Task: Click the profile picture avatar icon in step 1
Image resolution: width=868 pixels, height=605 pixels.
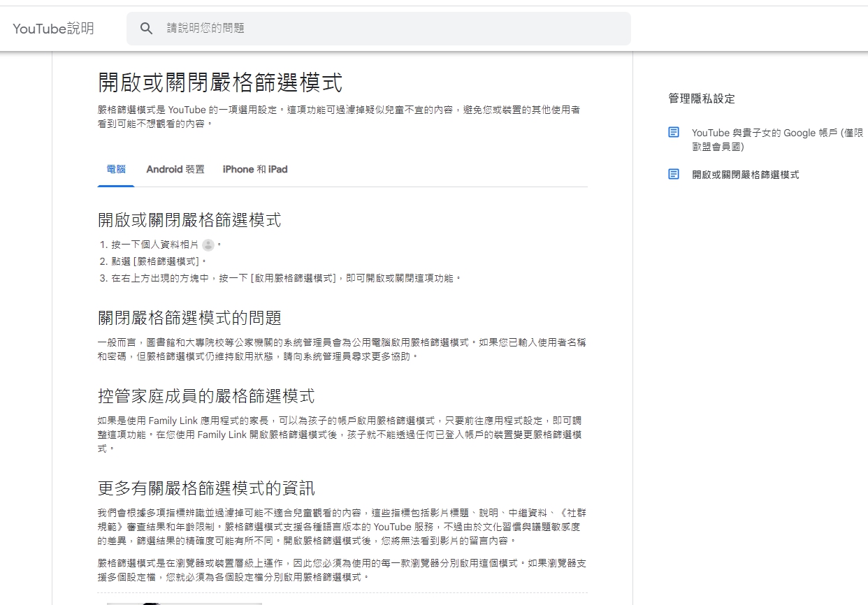Action: [208, 245]
